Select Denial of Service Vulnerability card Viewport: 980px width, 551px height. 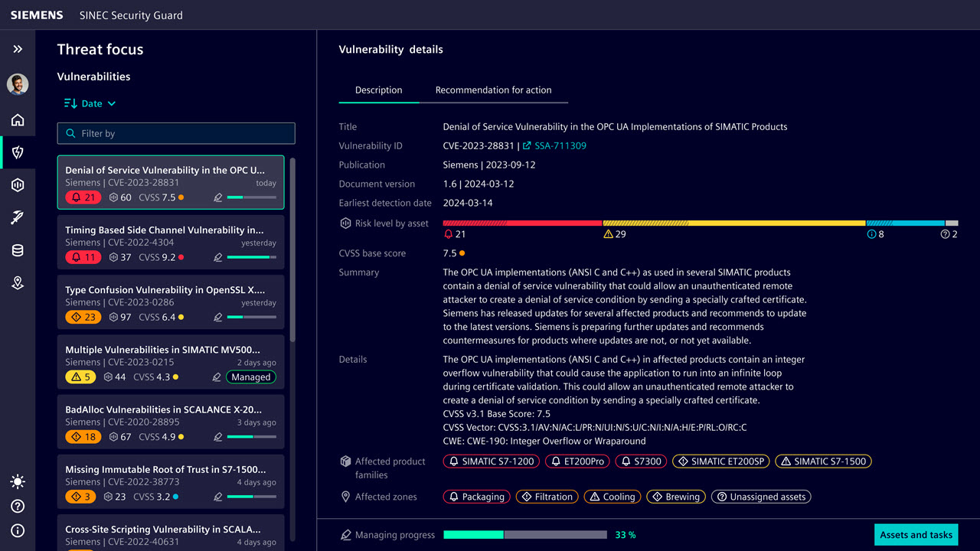171,182
